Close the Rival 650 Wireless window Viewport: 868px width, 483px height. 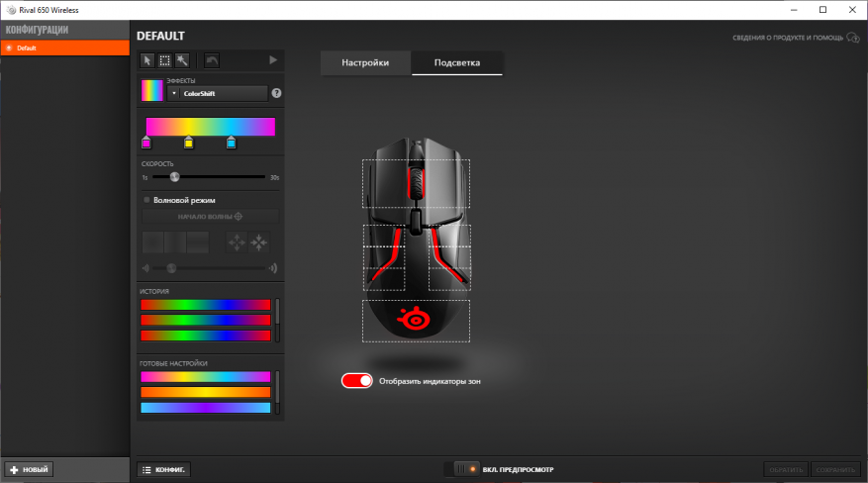click(x=852, y=10)
